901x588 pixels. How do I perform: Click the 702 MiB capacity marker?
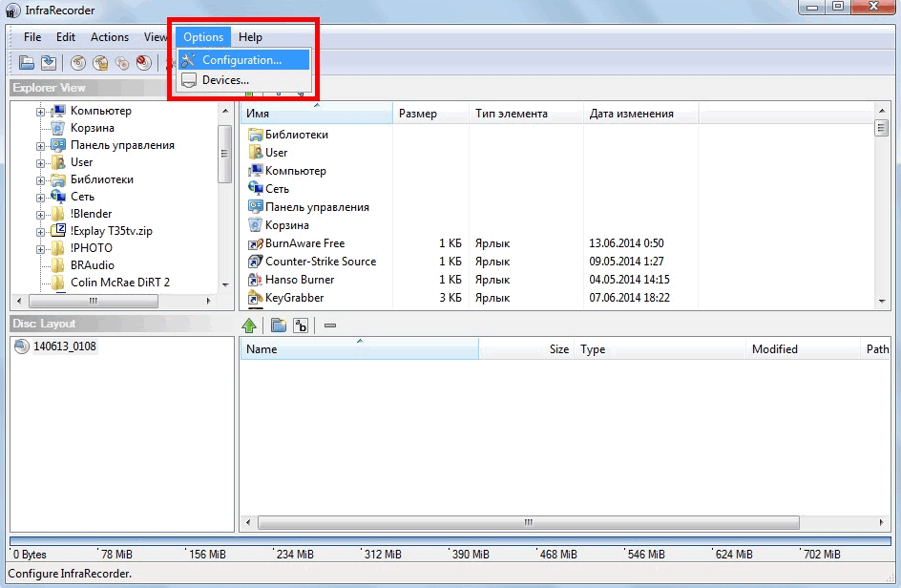823,554
